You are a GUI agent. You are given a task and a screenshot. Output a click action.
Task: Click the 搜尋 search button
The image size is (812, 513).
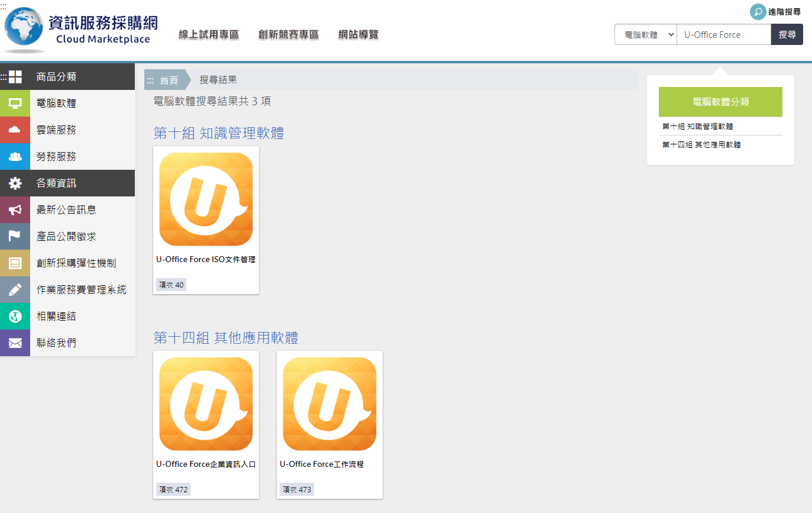[787, 35]
